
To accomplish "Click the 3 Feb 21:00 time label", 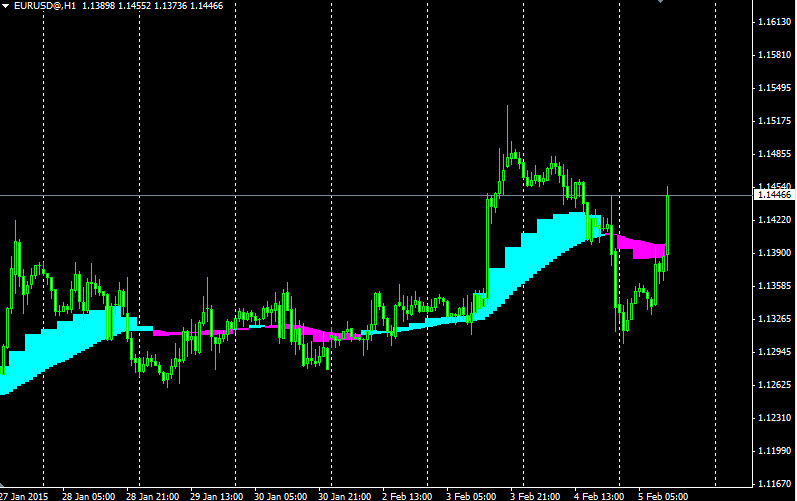I will 535,496.
